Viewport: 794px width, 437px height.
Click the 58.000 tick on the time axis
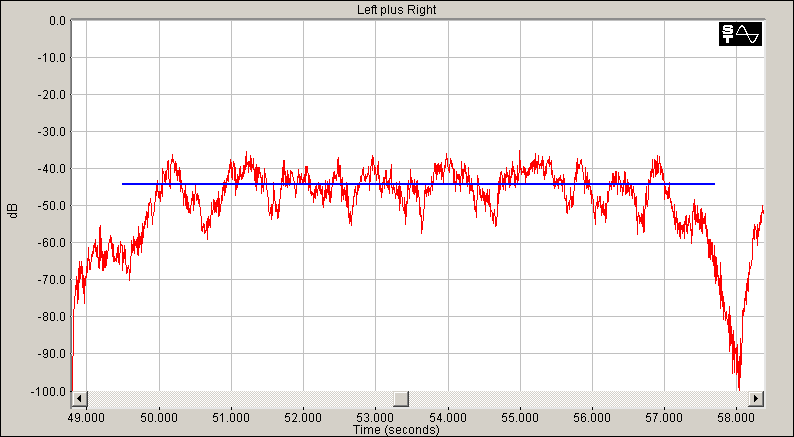point(736,416)
